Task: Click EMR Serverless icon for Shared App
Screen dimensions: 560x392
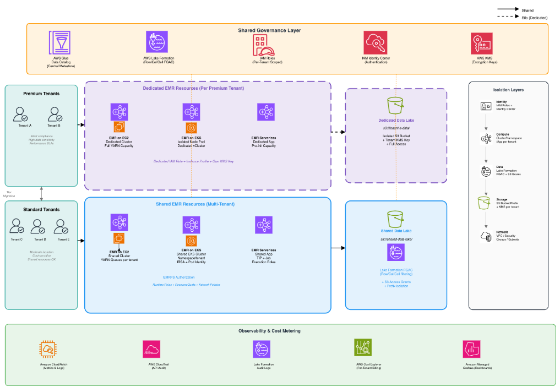Action: click(x=264, y=225)
